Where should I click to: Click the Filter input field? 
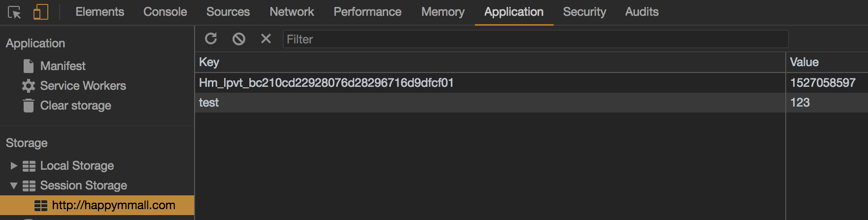pos(535,39)
